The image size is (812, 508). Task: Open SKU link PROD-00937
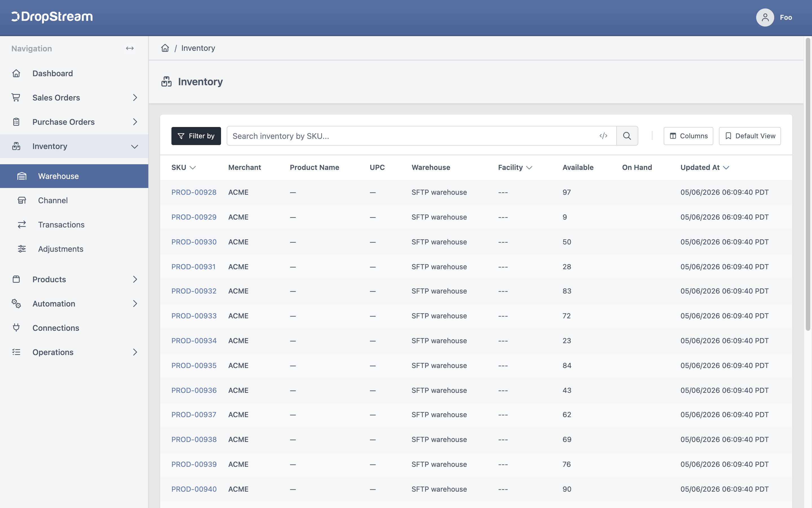[194, 415]
